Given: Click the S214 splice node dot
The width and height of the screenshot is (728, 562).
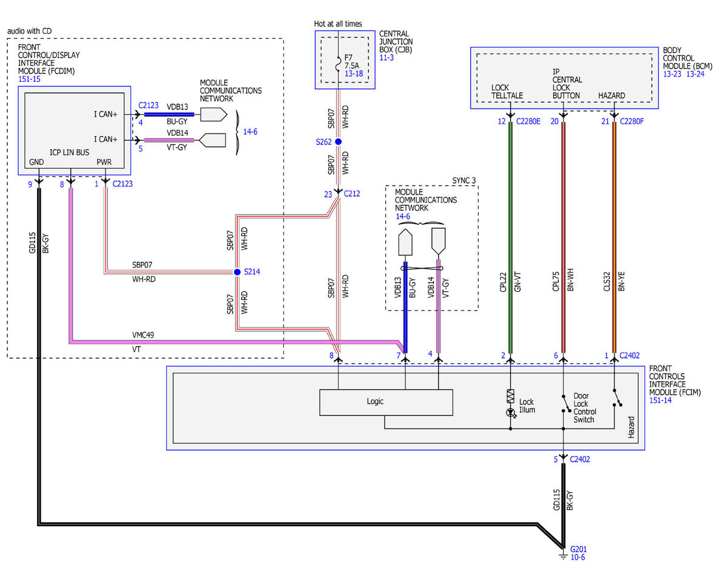Looking at the screenshot, I should tap(238, 272).
